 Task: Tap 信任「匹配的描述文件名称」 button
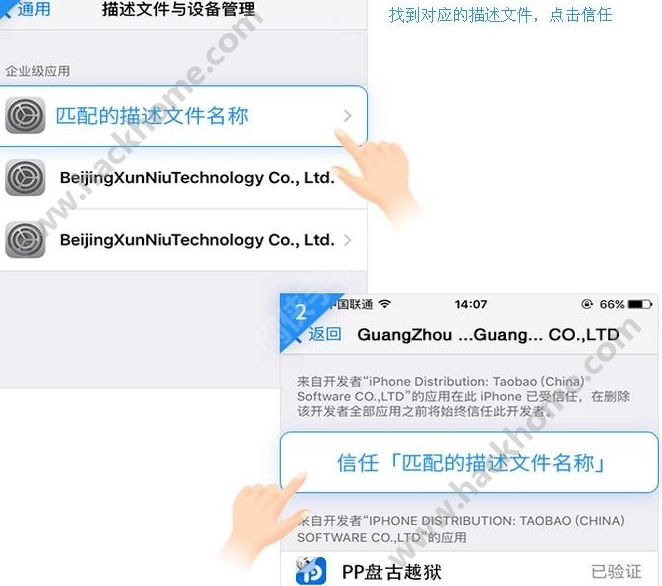click(469, 462)
